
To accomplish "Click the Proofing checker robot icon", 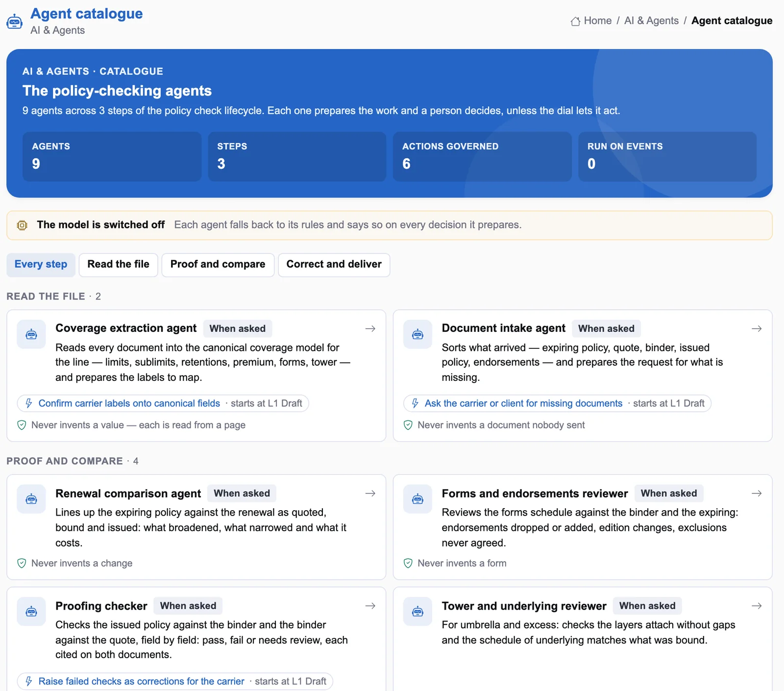I will (31, 612).
